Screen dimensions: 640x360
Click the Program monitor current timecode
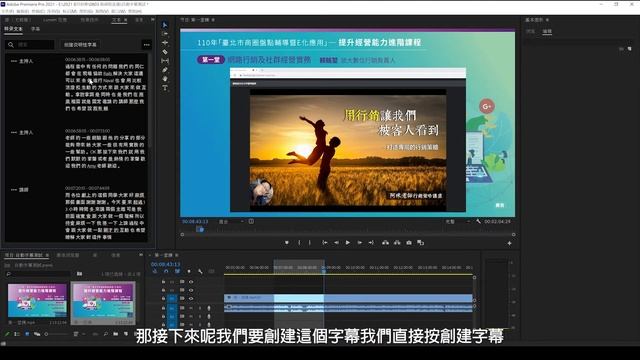pos(195,222)
